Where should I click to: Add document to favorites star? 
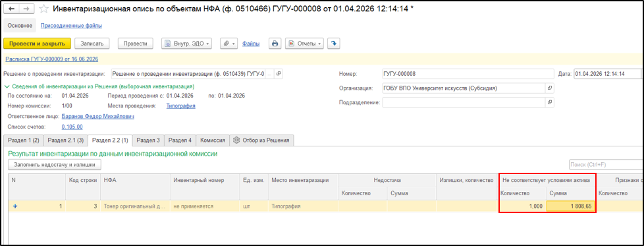[43, 9]
